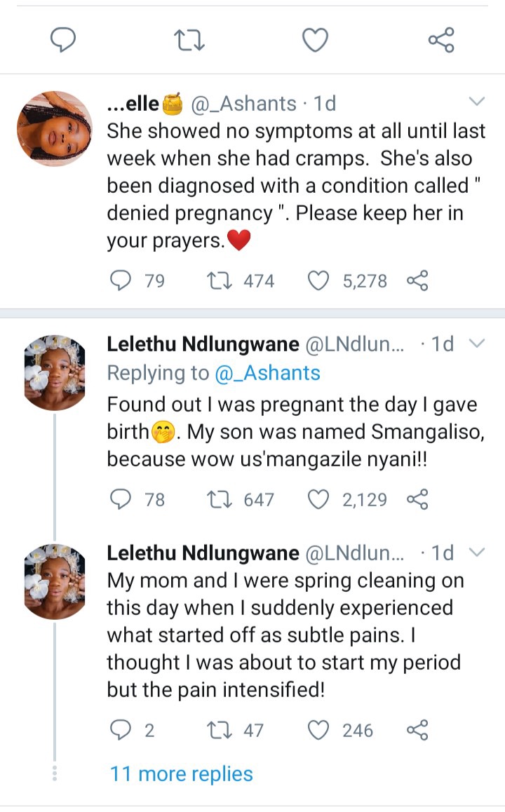Tap the reply icon in the top action bar
This screenshot has width=505, height=812.
pos(63,41)
